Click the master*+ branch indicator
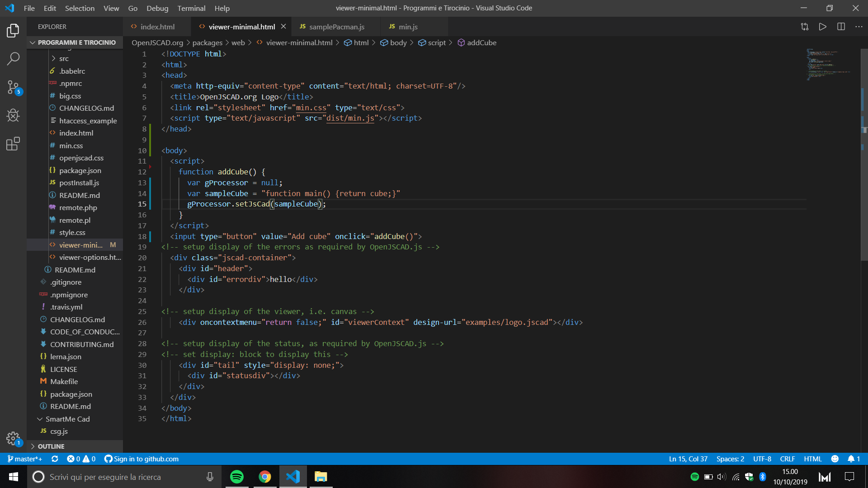 click(25, 459)
